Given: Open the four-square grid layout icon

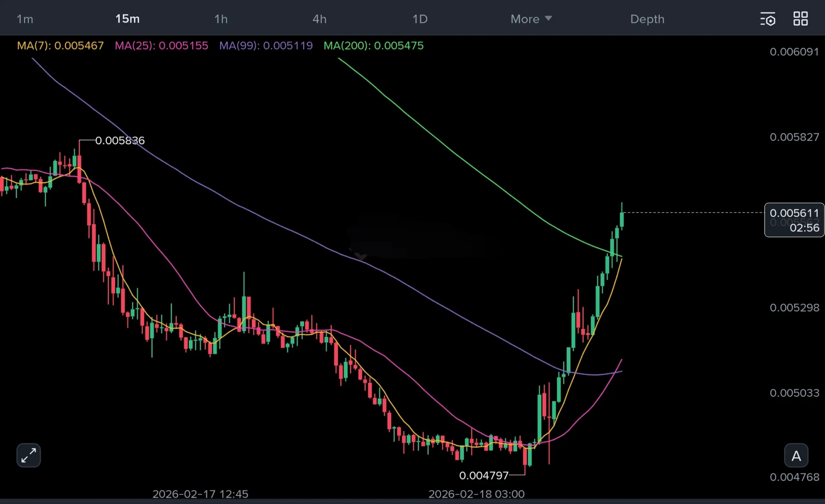Looking at the screenshot, I should tap(800, 19).
